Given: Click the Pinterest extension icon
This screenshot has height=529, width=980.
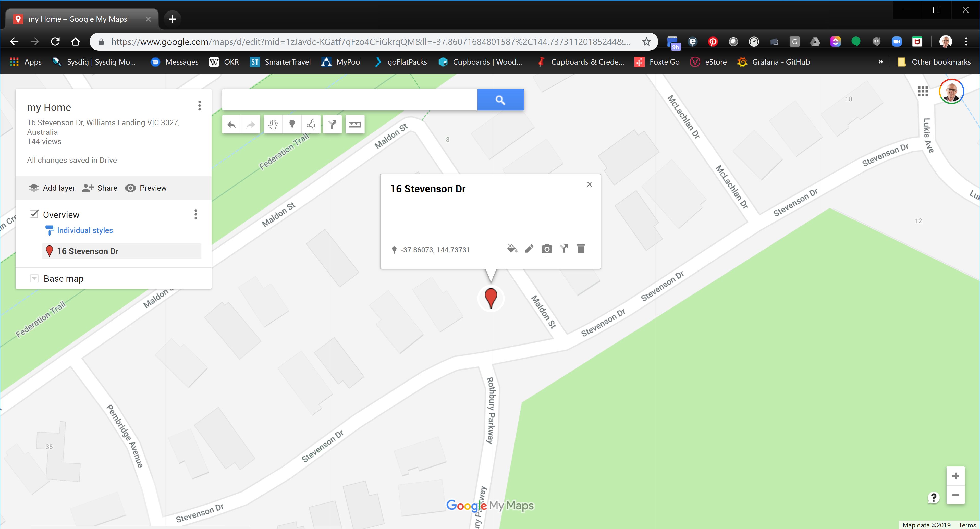Looking at the screenshot, I should [x=713, y=42].
